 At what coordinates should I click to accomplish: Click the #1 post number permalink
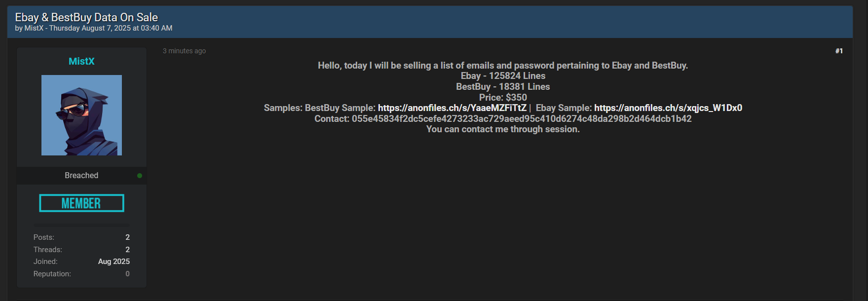pyautogui.click(x=839, y=51)
